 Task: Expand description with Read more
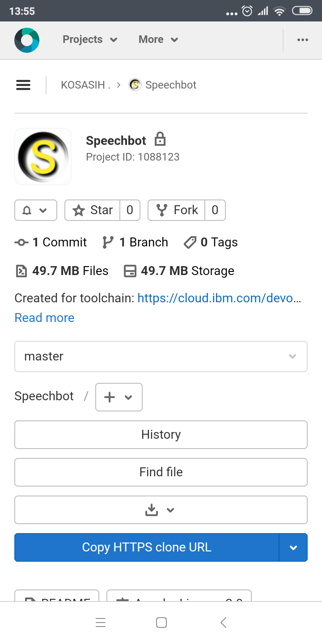pyautogui.click(x=44, y=318)
